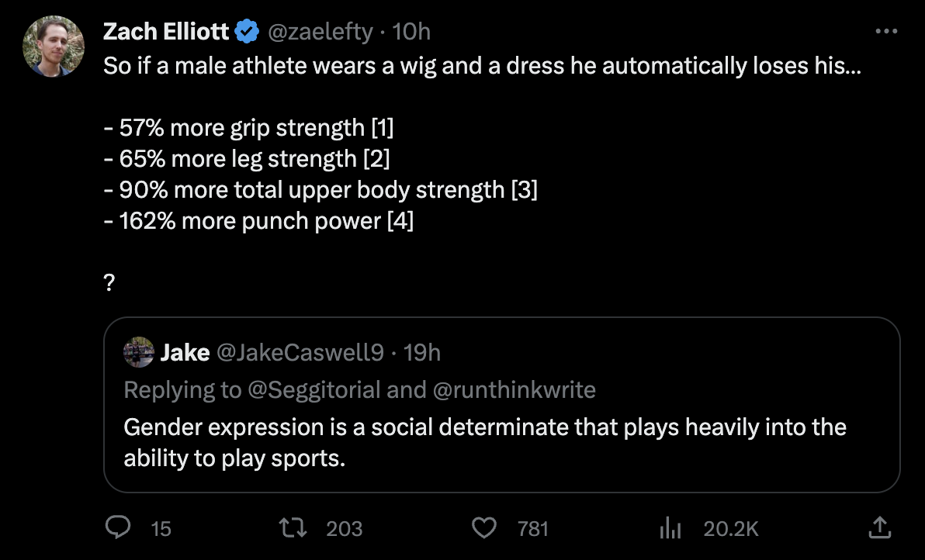
Task: Click the 203 repost count
Action: point(344,529)
